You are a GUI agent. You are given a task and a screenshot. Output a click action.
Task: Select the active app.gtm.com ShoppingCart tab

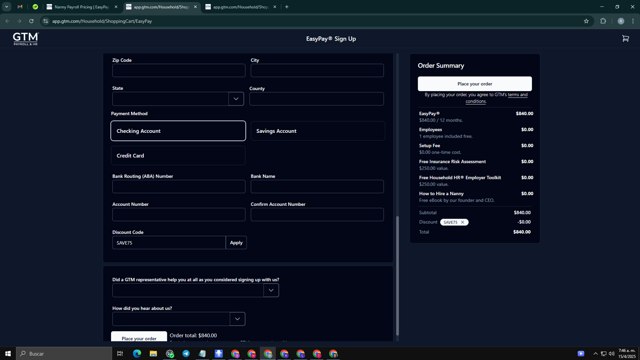(x=161, y=7)
